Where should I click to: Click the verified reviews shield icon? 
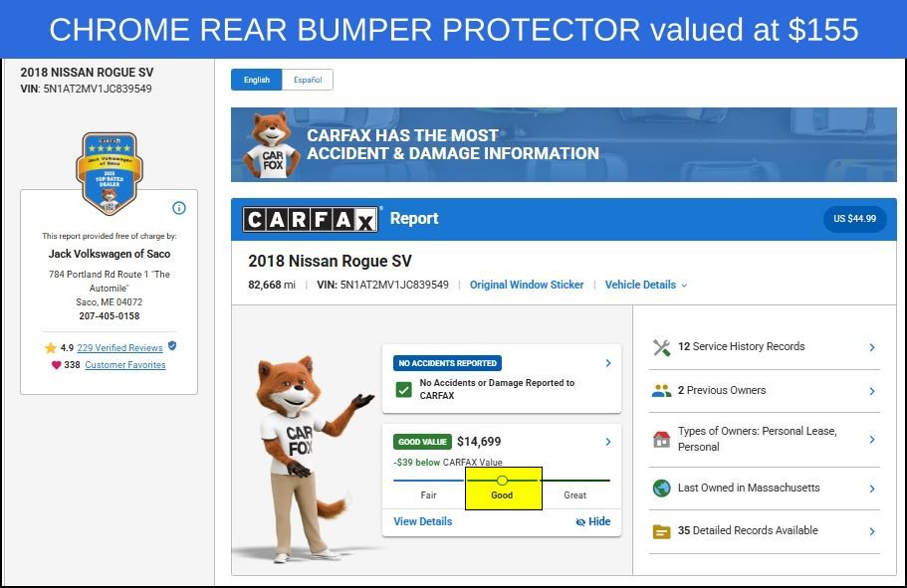coord(172,346)
